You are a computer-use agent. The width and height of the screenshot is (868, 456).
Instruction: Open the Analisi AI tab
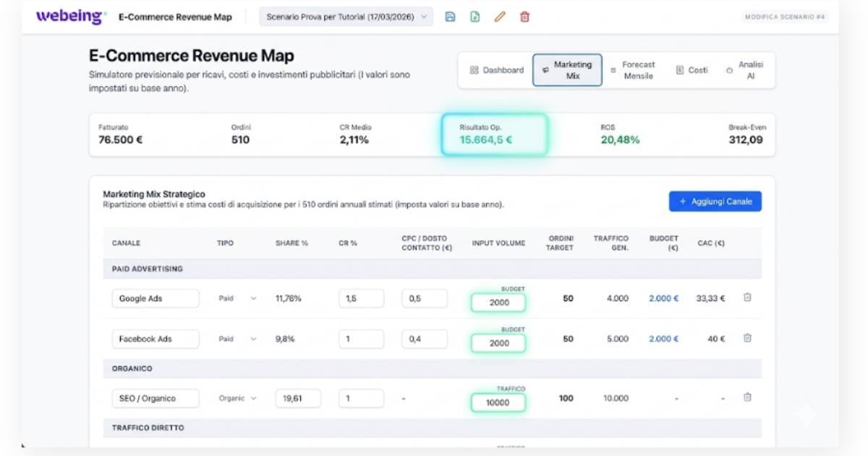[x=745, y=70]
